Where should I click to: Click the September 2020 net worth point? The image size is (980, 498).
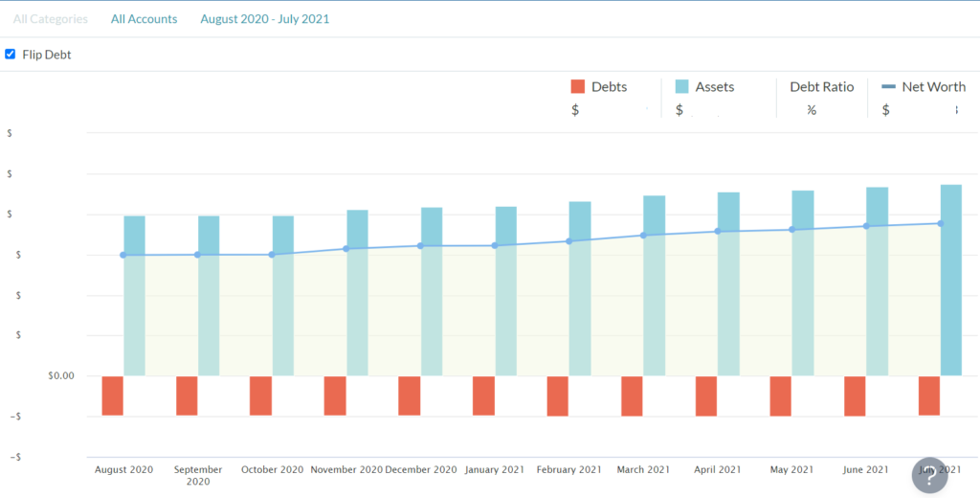tap(197, 255)
